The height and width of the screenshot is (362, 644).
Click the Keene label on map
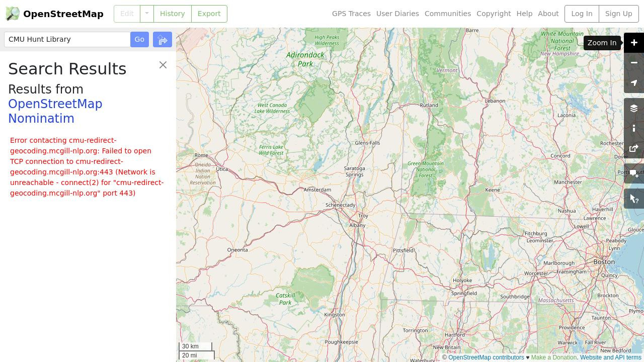pyautogui.click(x=493, y=190)
